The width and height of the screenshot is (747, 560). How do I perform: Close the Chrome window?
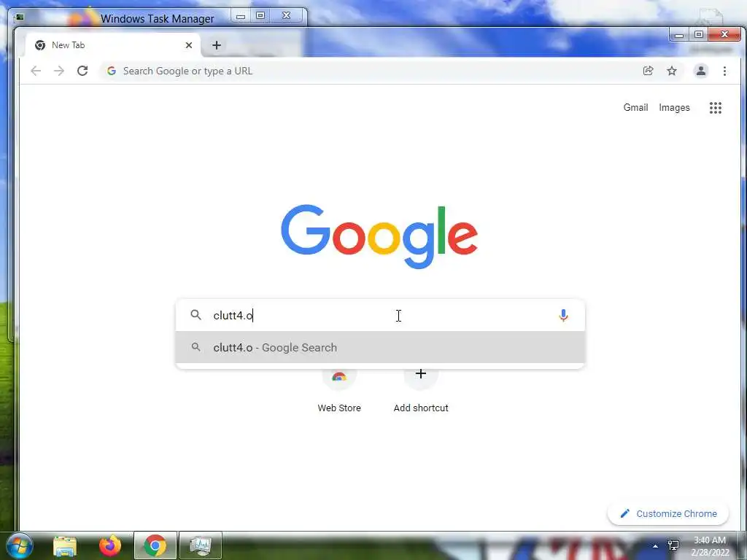pyautogui.click(x=724, y=35)
